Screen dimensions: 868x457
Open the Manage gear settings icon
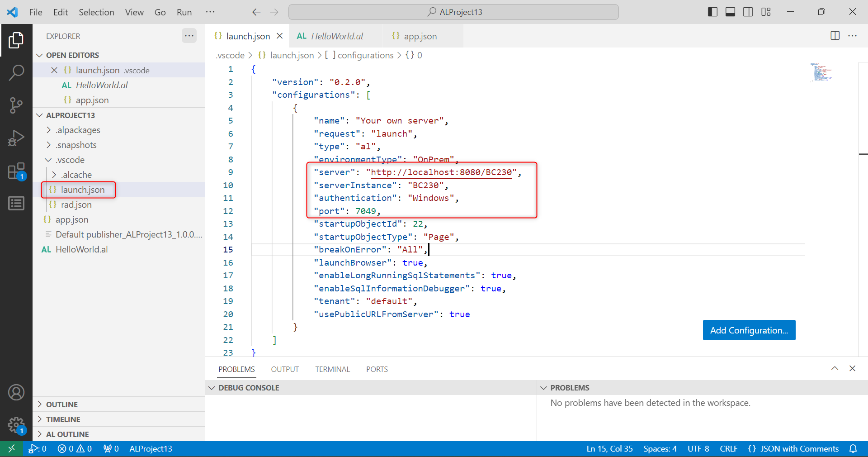pos(16,424)
